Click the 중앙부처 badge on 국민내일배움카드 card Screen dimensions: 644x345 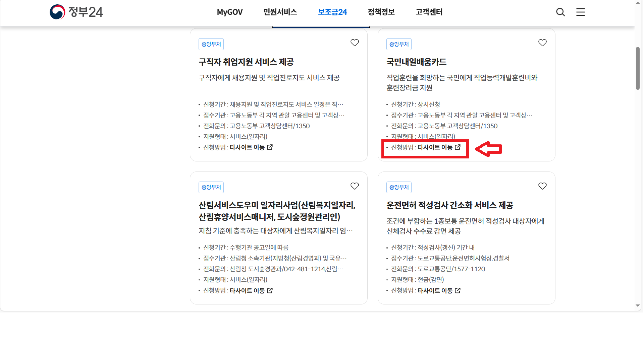(399, 44)
